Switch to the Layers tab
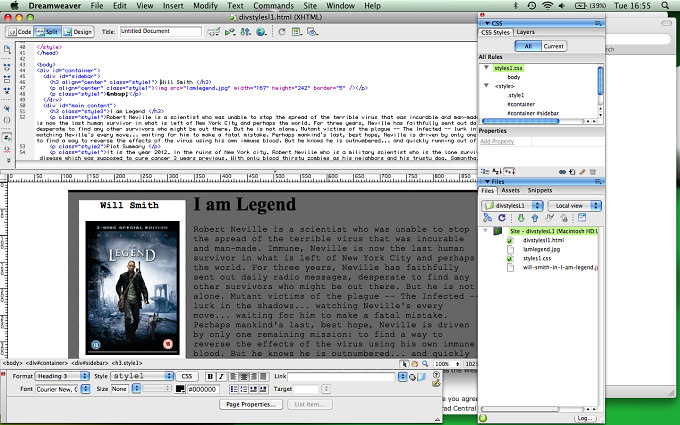 [525, 32]
